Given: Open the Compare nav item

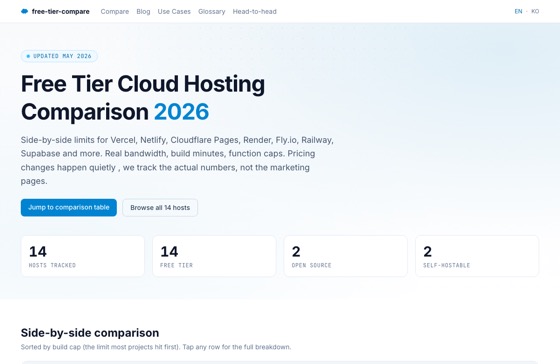Looking at the screenshot, I should [x=115, y=11].
